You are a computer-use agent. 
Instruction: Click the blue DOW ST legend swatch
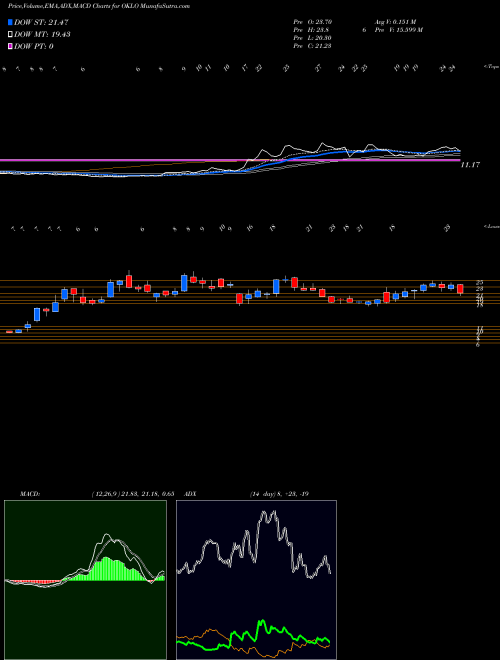click(x=11, y=23)
